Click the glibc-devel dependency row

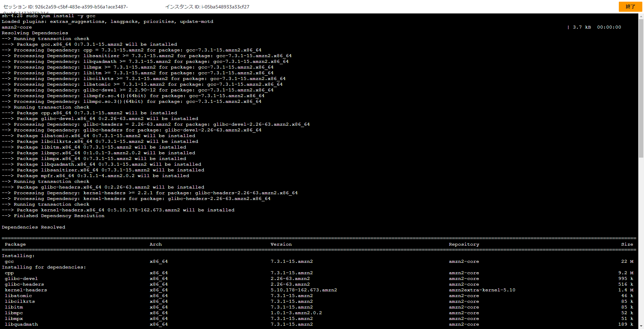[x=21, y=278]
